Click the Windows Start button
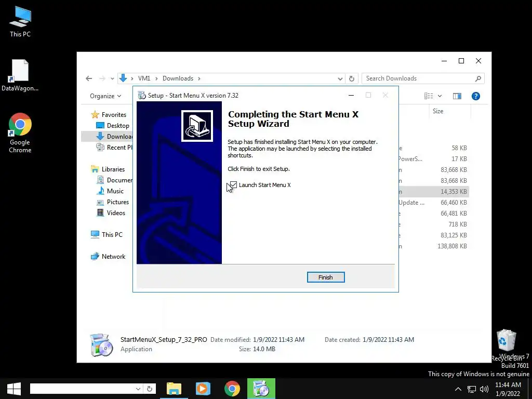 click(x=14, y=389)
